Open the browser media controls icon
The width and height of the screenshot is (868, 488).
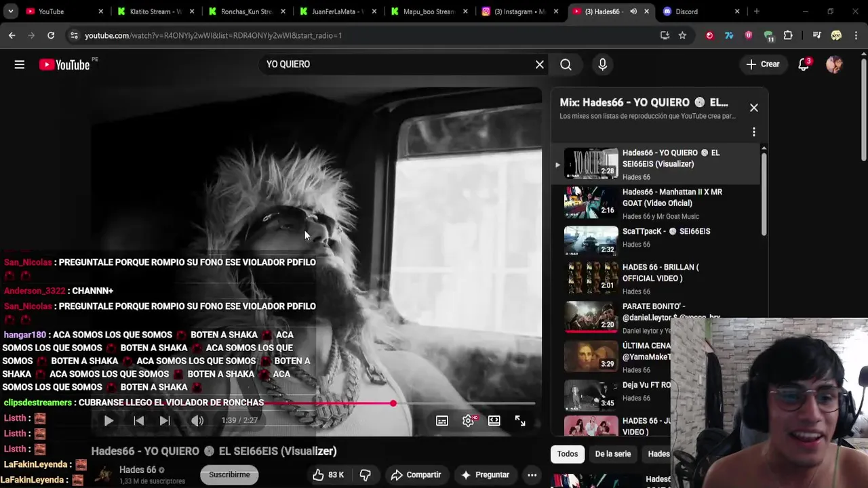816,35
